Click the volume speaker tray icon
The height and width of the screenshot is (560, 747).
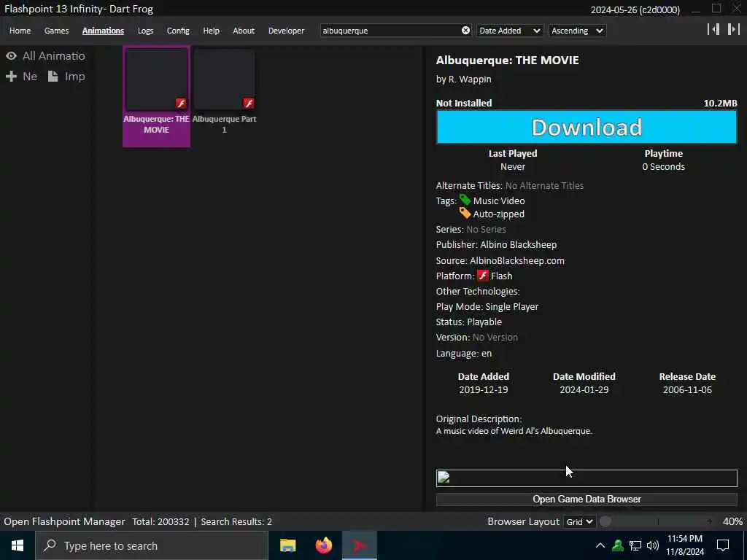(x=653, y=545)
